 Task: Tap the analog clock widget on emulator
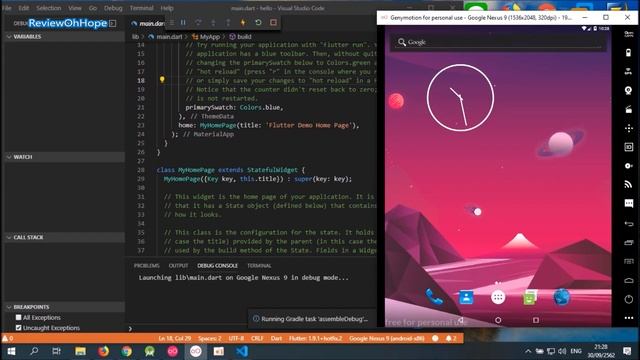[x=460, y=98]
